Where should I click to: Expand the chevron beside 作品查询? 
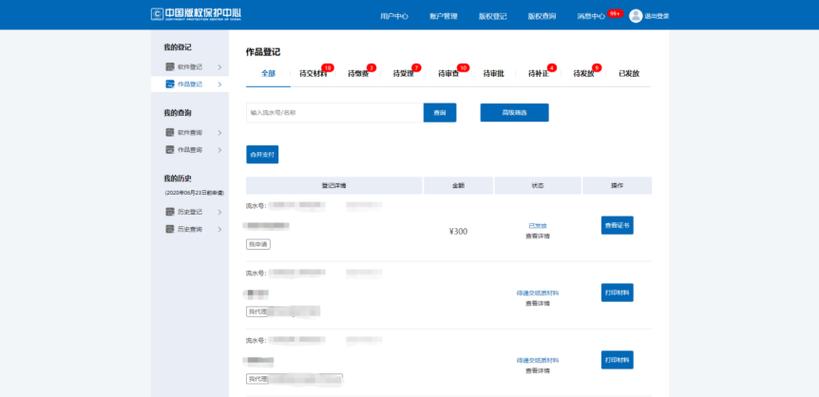pos(219,150)
